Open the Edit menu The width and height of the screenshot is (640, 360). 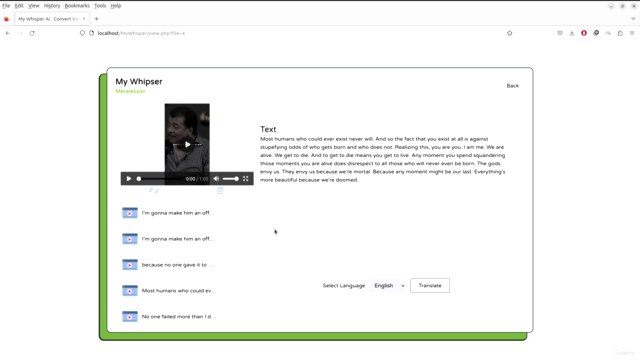coord(19,6)
